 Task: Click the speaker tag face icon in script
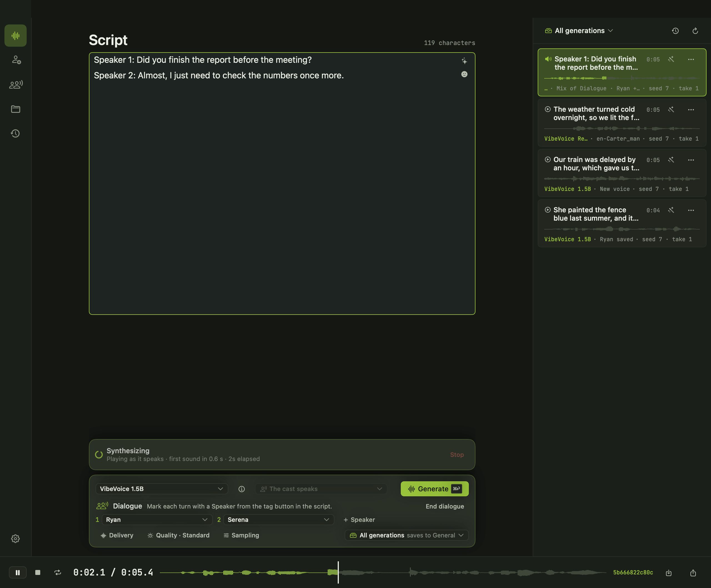coord(464,74)
